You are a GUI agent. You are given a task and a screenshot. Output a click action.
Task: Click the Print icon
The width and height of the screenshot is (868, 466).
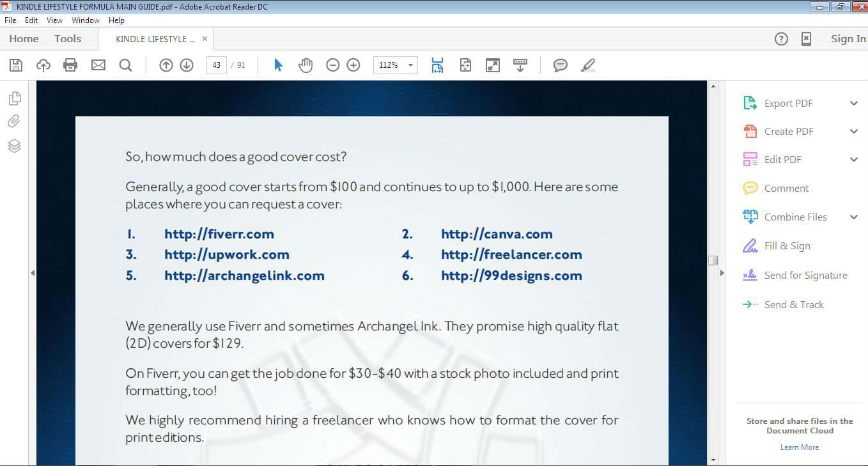pos(70,65)
